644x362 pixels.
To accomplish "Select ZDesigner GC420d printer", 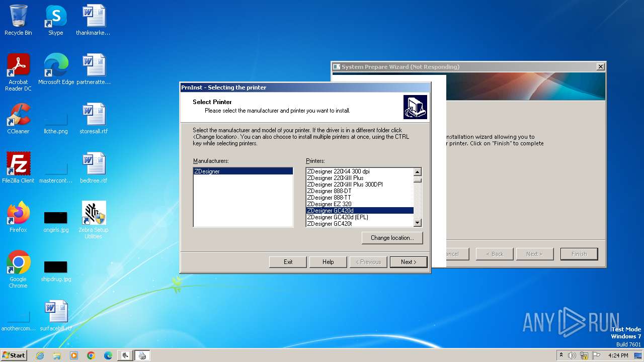I will pos(360,211).
